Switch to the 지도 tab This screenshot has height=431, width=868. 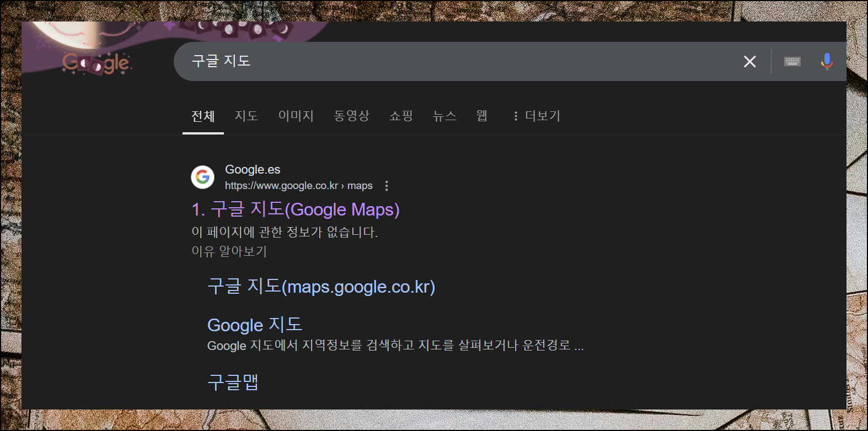tap(247, 116)
